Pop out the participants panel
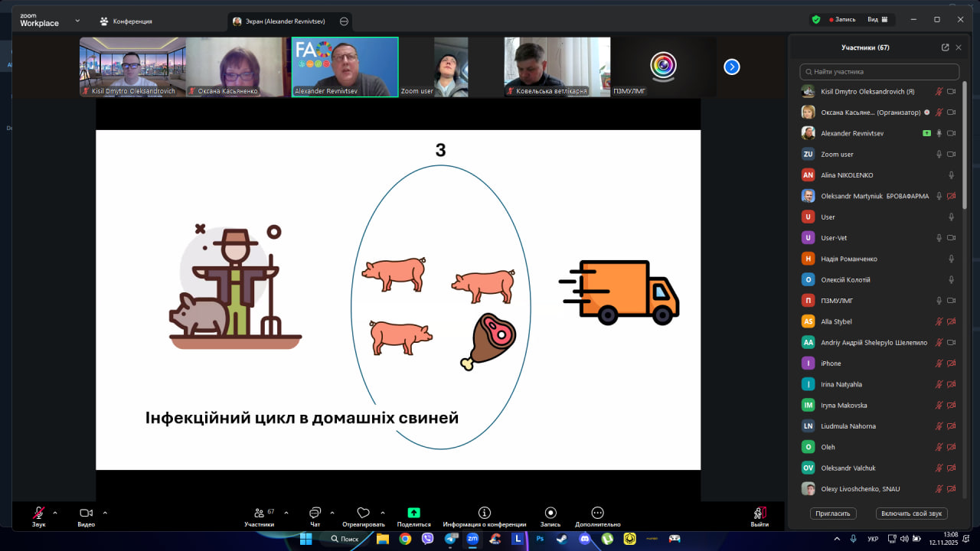The image size is (980, 551). click(x=945, y=47)
